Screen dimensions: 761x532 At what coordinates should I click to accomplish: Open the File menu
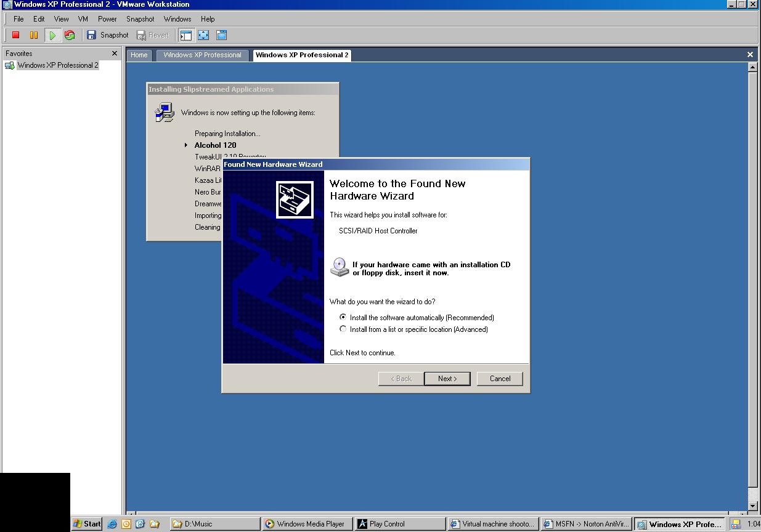(x=18, y=19)
